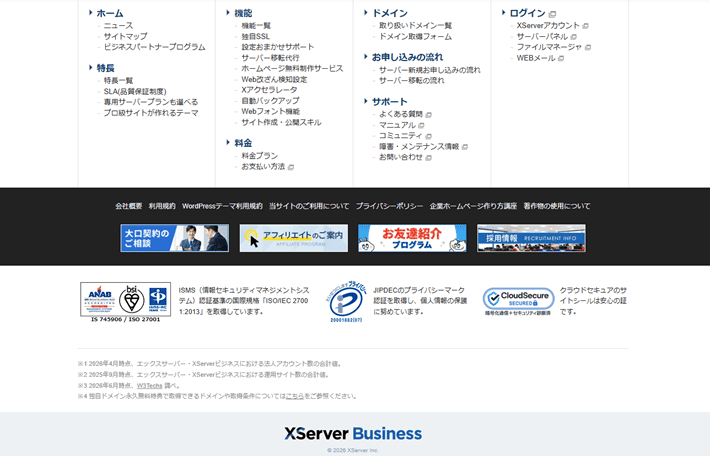Open ホームページ無料制作サービス link

tap(292, 68)
